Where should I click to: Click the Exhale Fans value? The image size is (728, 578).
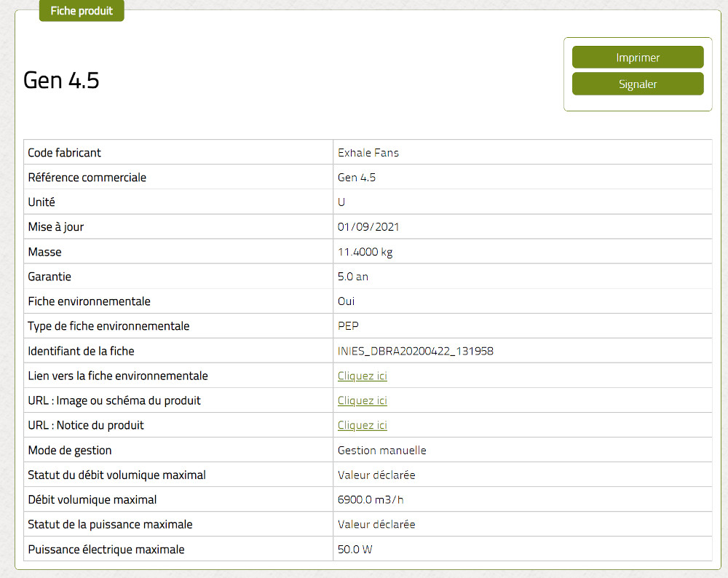368,153
